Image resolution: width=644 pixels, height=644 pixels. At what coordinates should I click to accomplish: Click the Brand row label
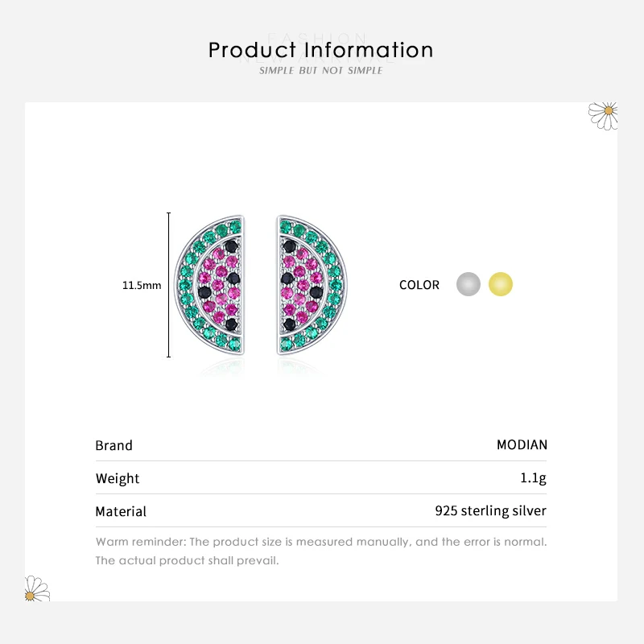114,445
